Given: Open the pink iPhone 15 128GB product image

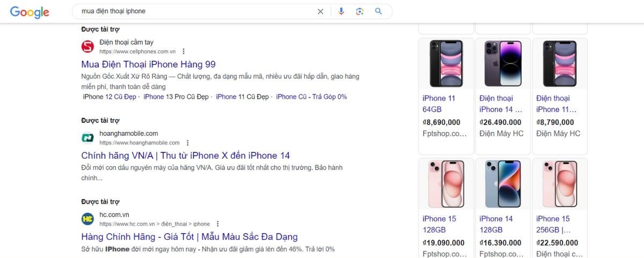Looking at the screenshot, I should (x=446, y=184).
